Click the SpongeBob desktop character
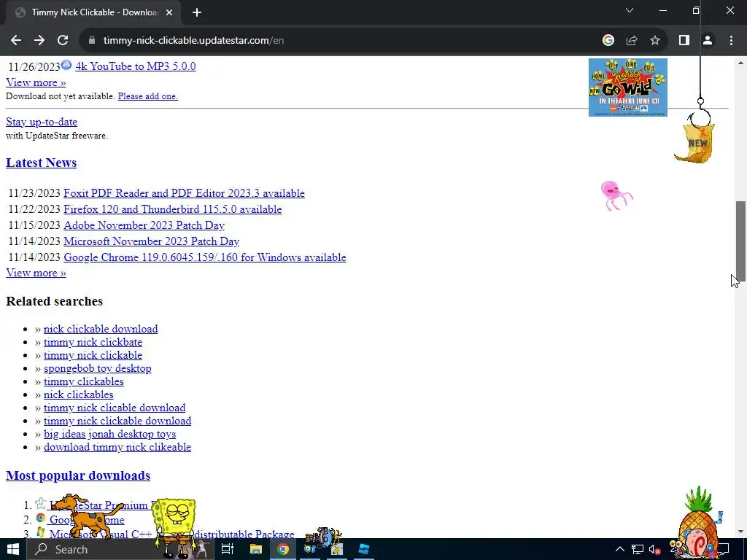This screenshot has height=560, width=747. pos(175,526)
